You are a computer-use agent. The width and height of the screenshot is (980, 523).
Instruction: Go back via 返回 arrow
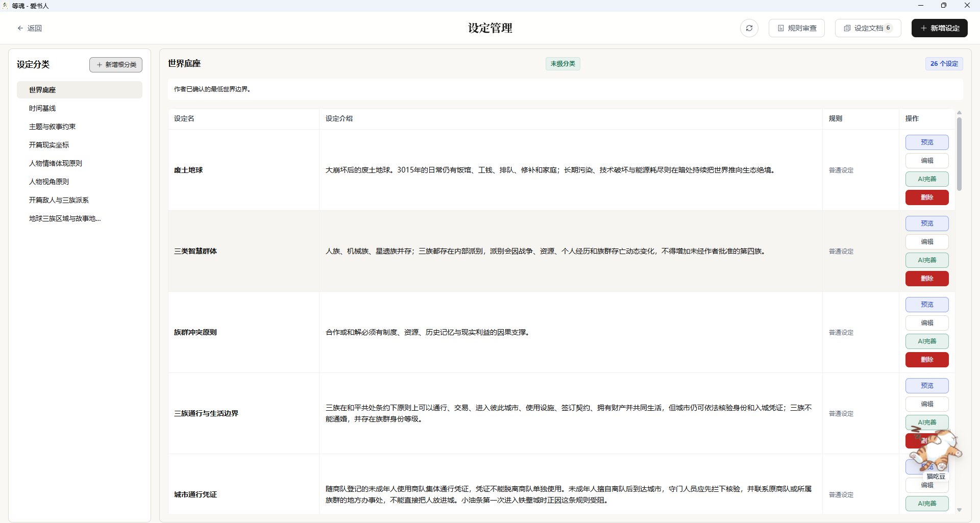30,28
